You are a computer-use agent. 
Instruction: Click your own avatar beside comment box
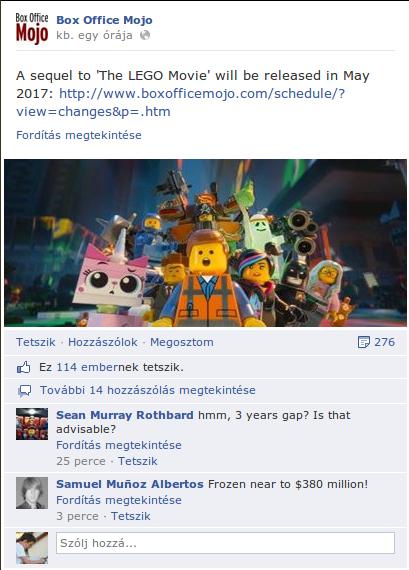(32, 548)
